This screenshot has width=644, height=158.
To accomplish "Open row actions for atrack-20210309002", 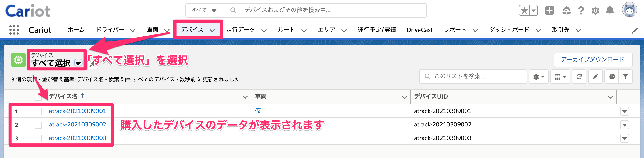I will tap(624, 125).
